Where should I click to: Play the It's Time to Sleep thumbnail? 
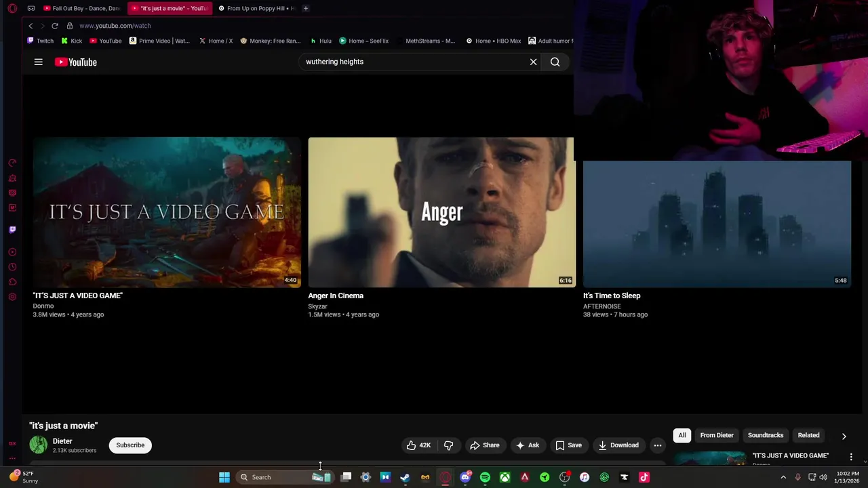717,224
